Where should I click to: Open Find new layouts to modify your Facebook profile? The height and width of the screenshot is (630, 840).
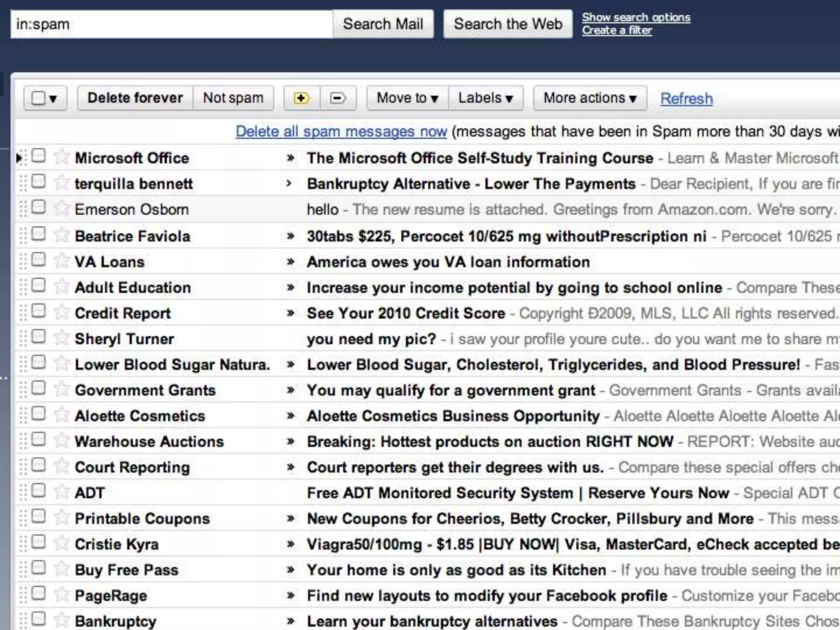487,596
